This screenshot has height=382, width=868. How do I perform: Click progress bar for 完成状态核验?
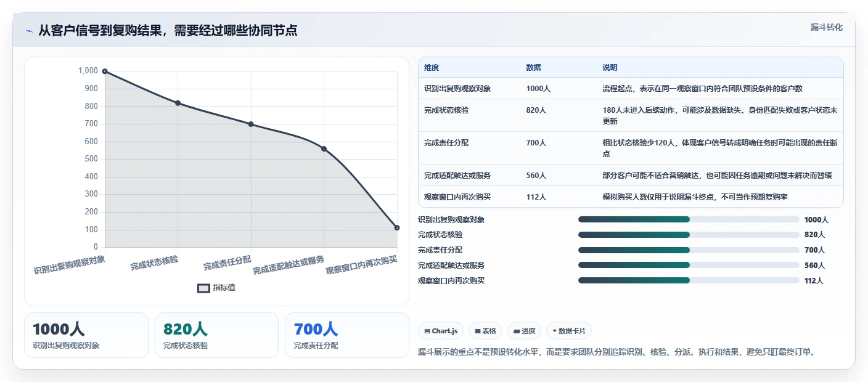coord(689,235)
